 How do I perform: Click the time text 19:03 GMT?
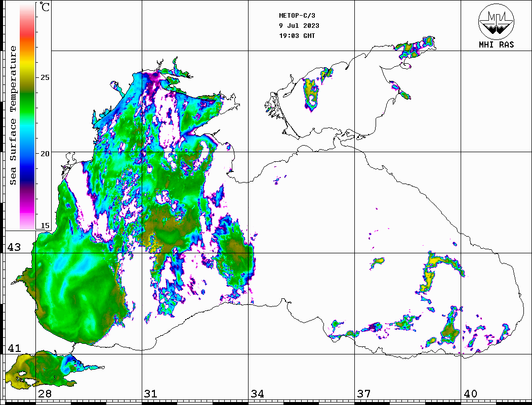point(297,36)
